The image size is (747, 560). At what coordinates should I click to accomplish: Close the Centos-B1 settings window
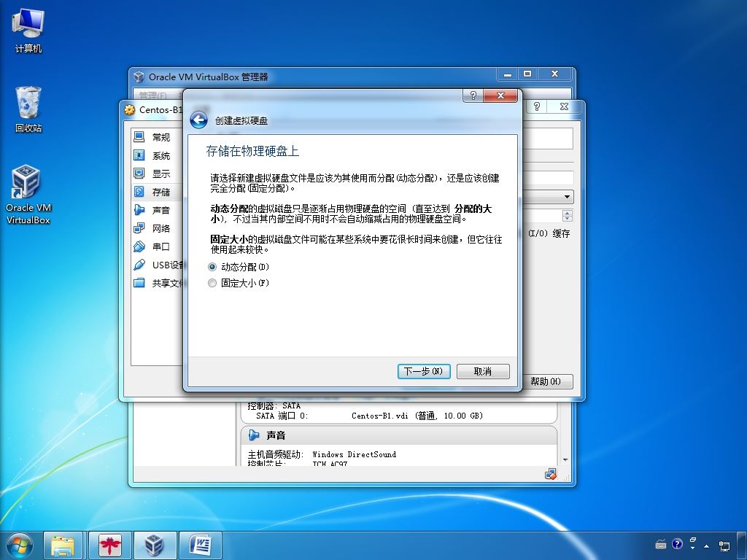point(564,106)
